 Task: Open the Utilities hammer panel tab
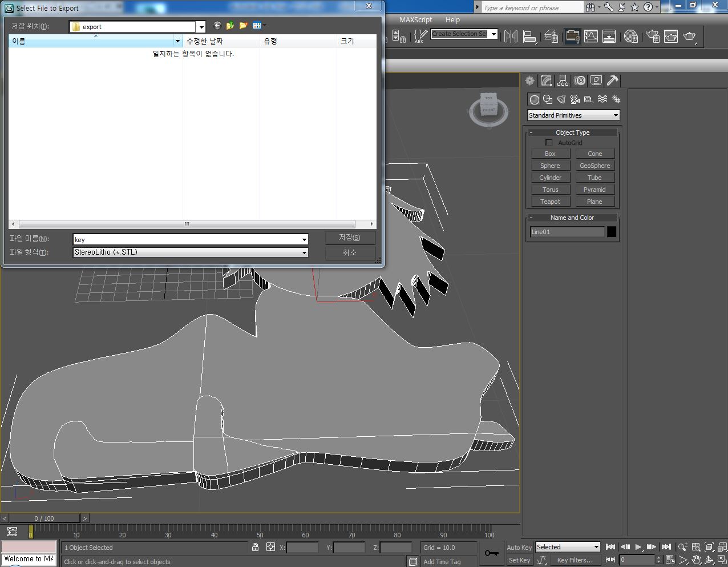click(x=613, y=81)
